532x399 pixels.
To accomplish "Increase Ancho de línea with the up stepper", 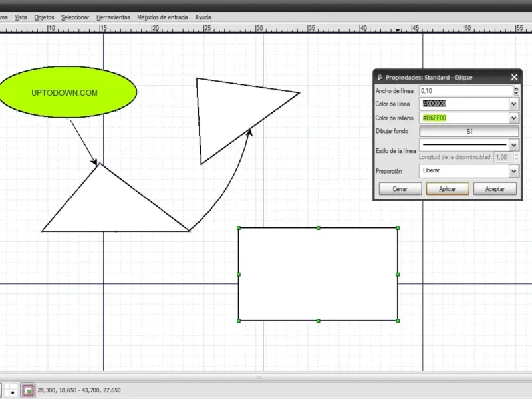I will click(517, 88).
